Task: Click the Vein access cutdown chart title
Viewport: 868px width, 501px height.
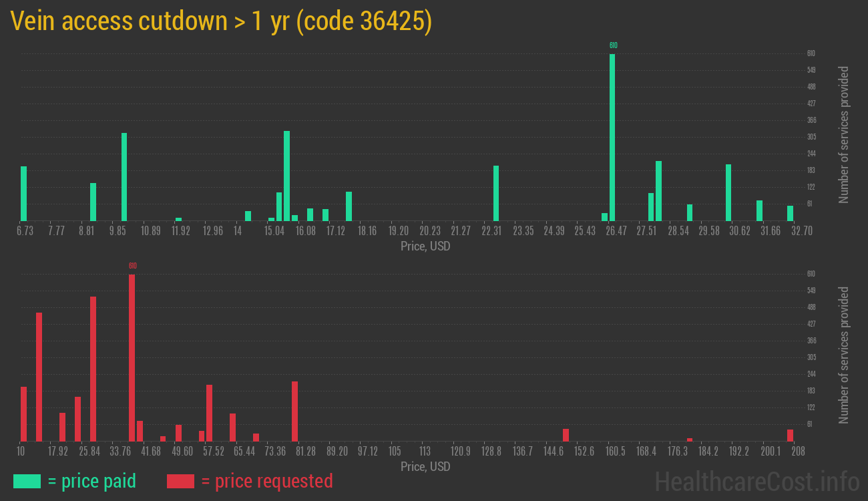Action: (x=221, y=21)
